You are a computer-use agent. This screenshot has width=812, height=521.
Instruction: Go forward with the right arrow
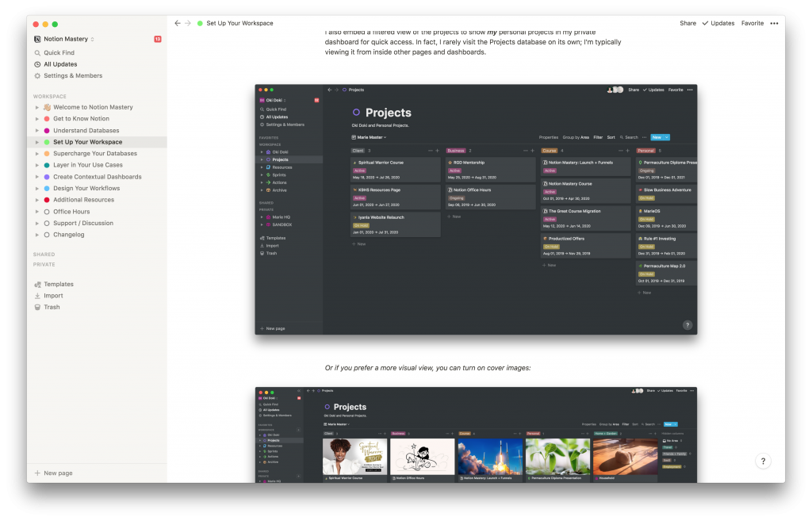click(x=188, y=23)
